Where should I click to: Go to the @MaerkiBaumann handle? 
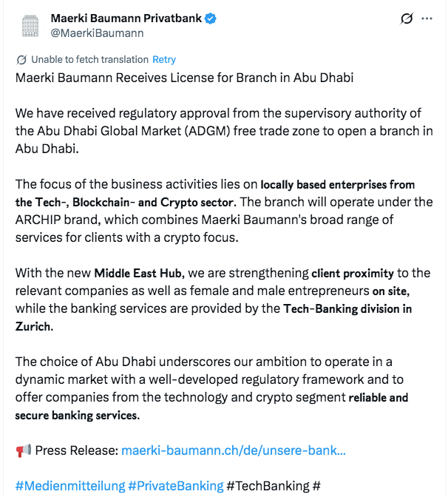point(96,33)
